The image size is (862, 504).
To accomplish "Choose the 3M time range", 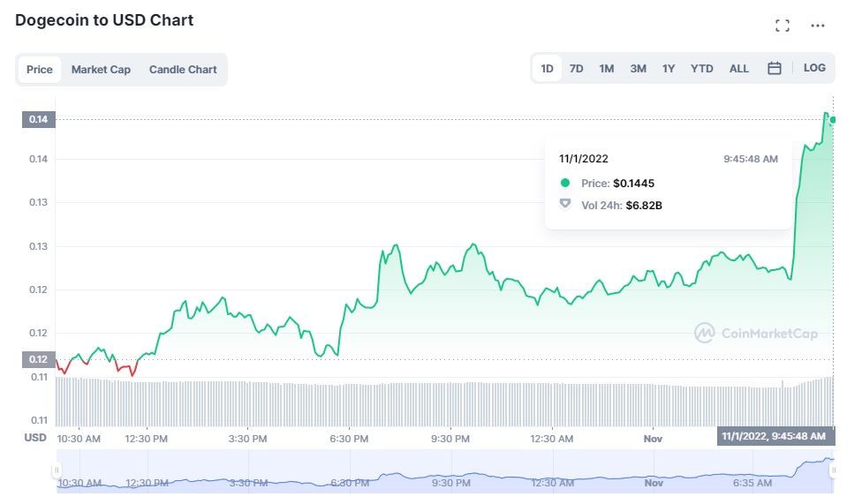I will [638, 68].
